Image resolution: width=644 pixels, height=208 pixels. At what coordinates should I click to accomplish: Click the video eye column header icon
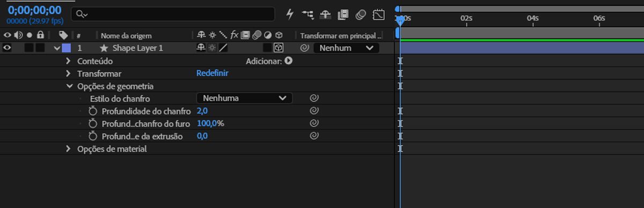[7, 35]
